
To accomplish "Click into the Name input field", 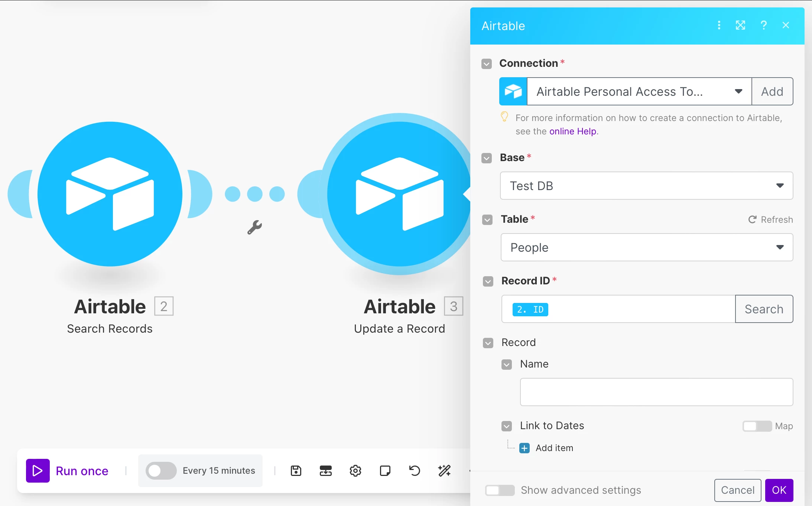I will (x=656, y=392).
